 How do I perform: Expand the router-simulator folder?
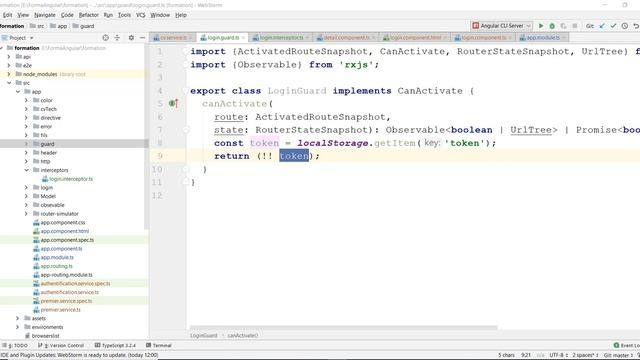[x=27, y=213]
